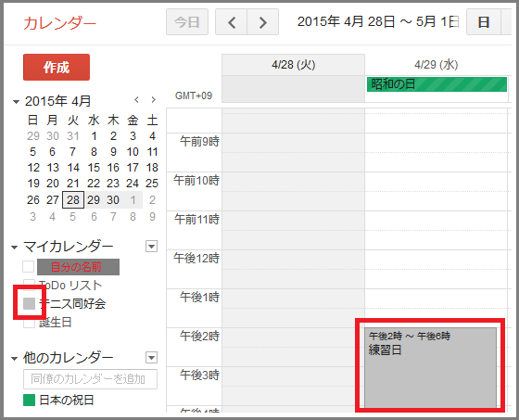Collapse the 他のカレンダー section

(x=14, y=359)
